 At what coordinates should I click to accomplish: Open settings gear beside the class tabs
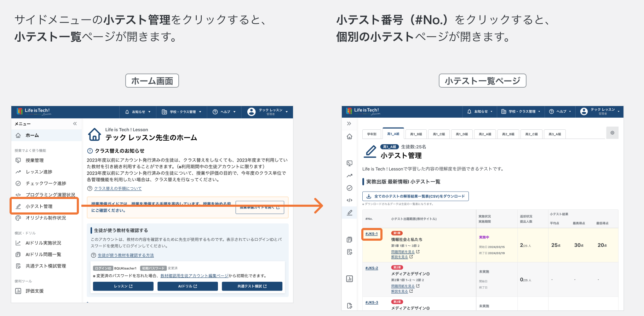612,133
